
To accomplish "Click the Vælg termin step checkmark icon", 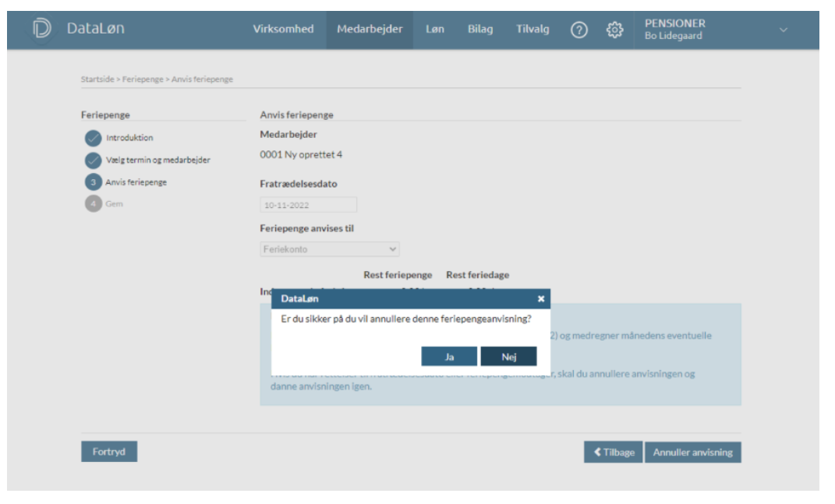I will click(x=93, y=160).
